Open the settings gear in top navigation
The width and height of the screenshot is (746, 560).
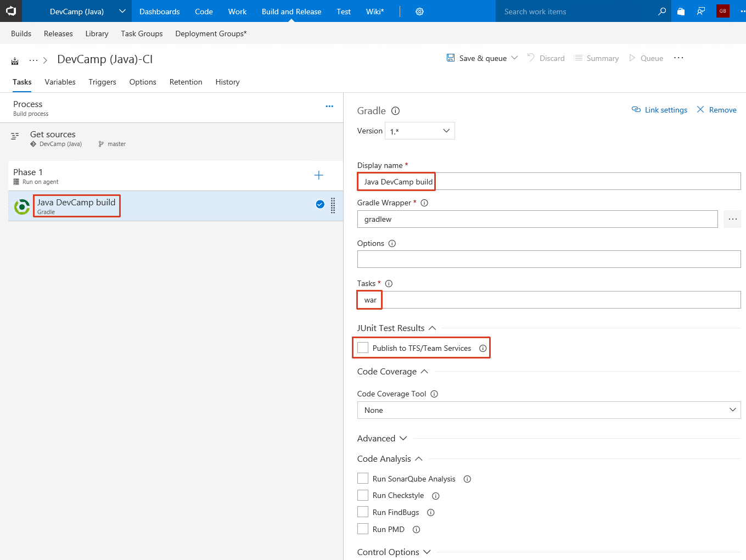pyautogui.click(x=419, y=12)
